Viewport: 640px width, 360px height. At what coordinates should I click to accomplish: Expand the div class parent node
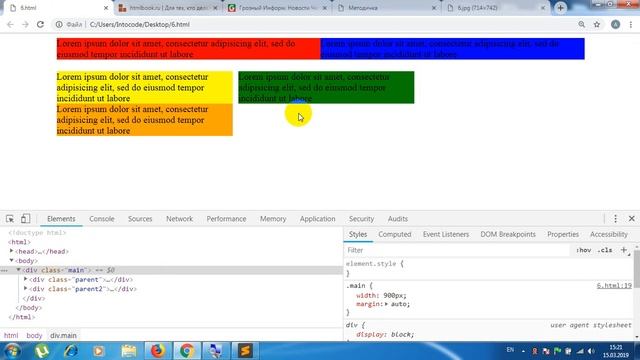point(26,279)
